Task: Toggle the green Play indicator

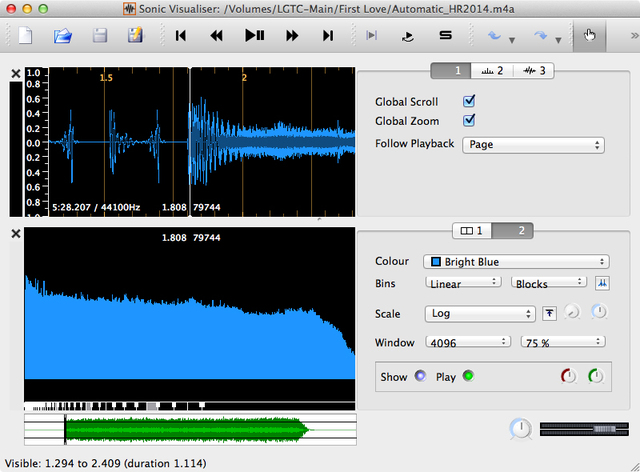Action: (x=467, y=377)
